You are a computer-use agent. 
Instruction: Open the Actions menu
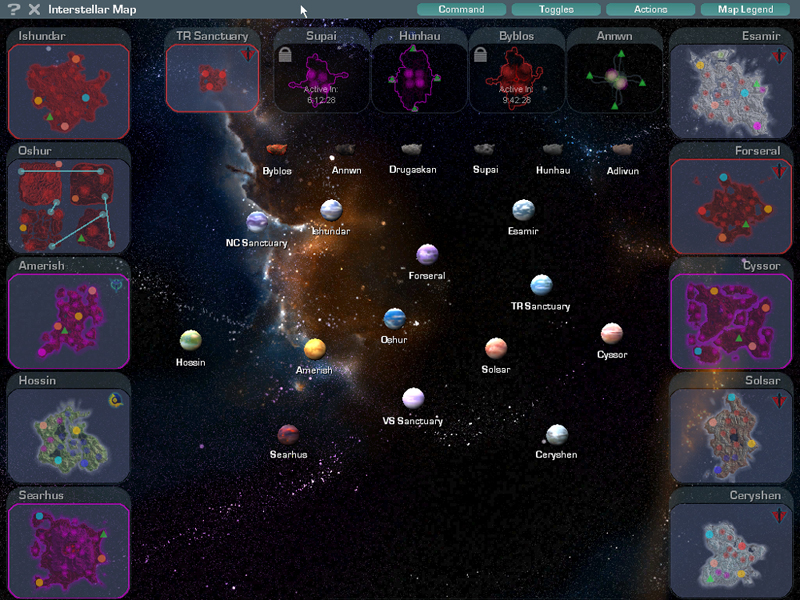pos(651,9)
